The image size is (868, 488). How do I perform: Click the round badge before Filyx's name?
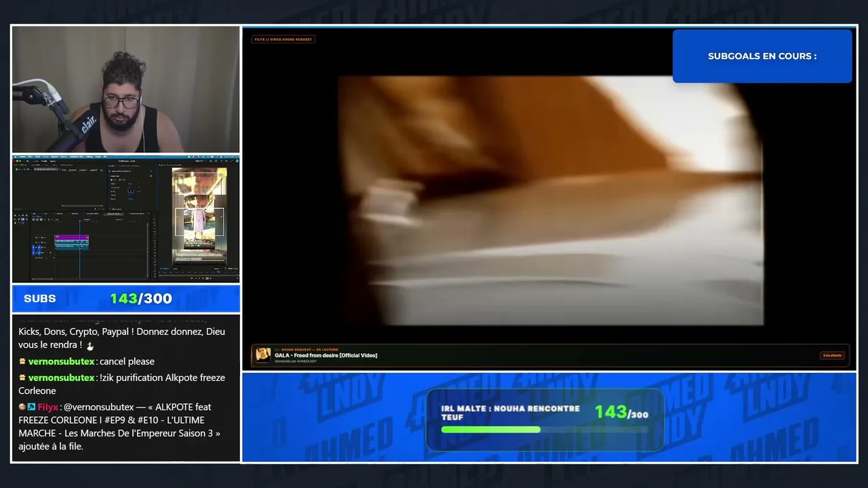(22, 407)
